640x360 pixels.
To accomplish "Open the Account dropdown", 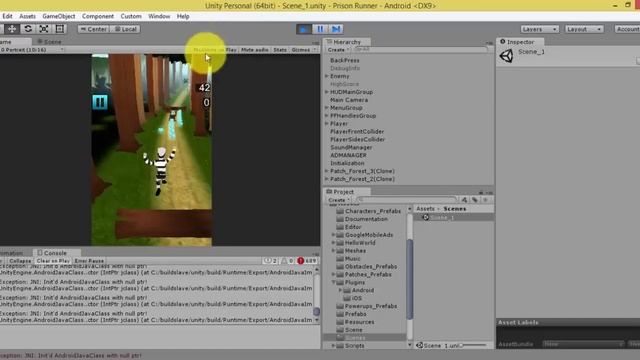I will [627, 29].
